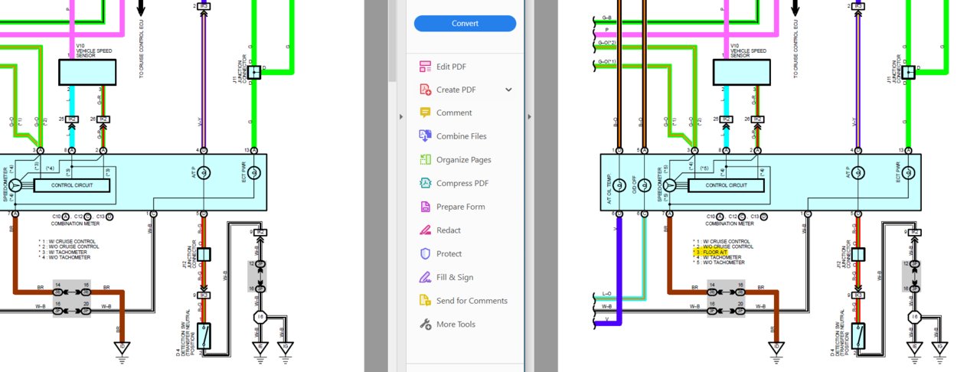Viewport: 980px width, 372px height.
Task: Click "J11 JUNCTION CONNECTOR" label in left document
Action: click(240, 70)
